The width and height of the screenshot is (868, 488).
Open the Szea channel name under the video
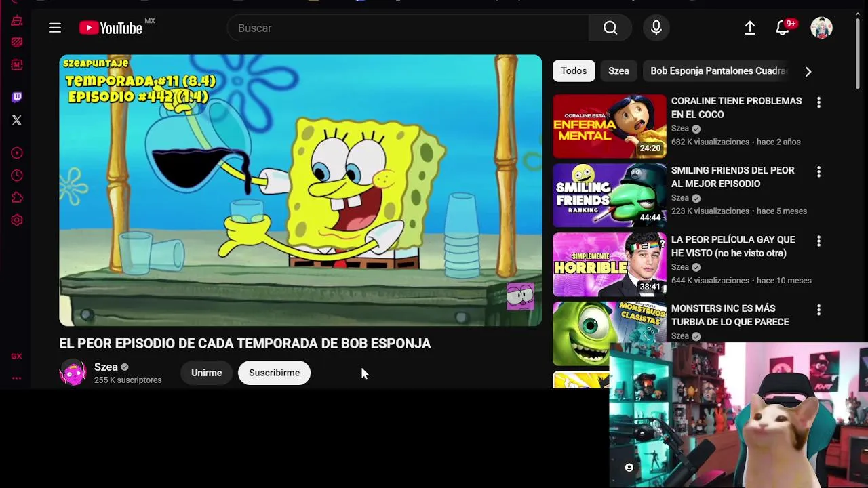[106, 367]
